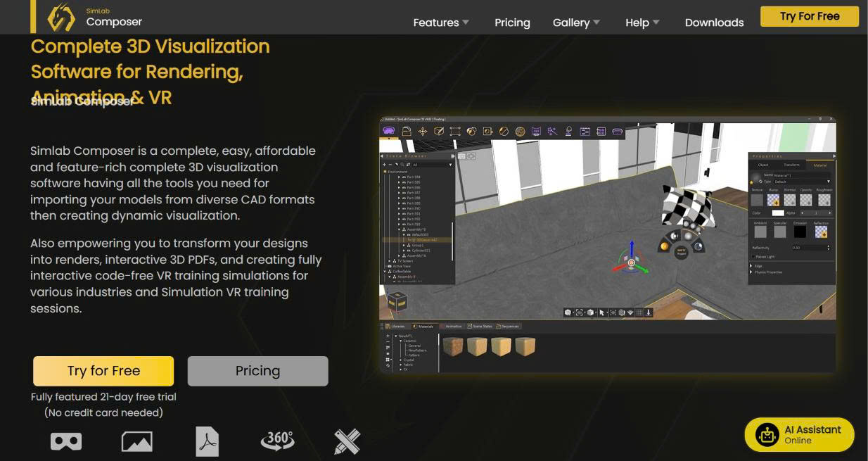Open the AI Assistant Online chat button
This screenshot has height=461, width=868.
pos(799,435)
